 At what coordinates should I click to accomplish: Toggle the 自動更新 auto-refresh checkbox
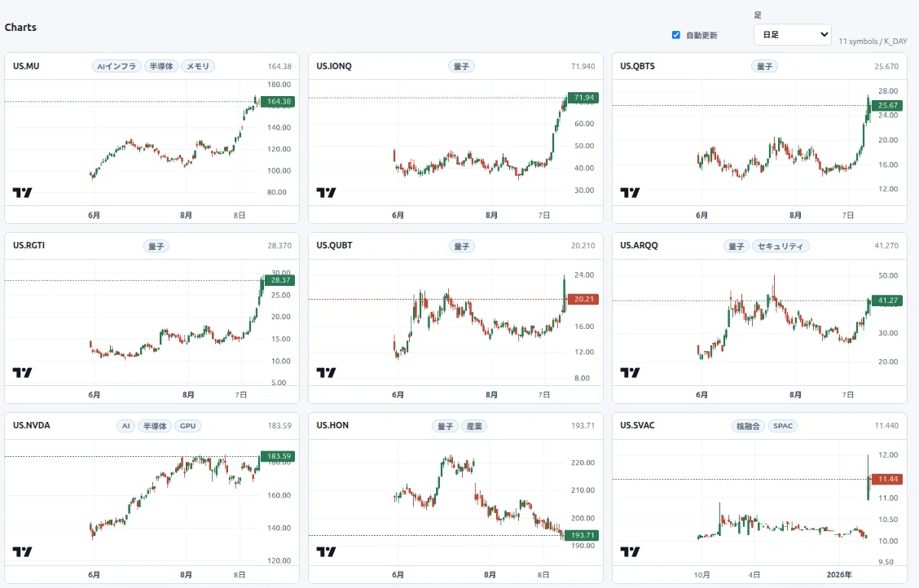click(675, 35)
